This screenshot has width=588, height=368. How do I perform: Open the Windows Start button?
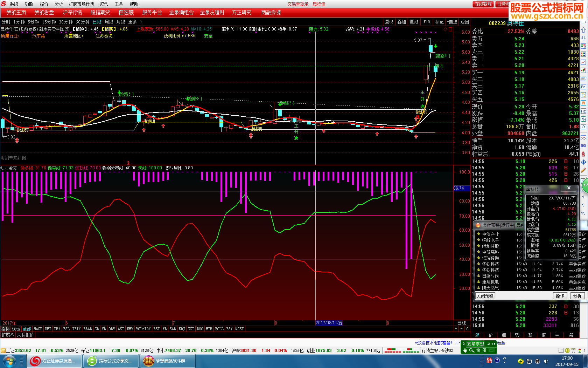tap(9, 361)
